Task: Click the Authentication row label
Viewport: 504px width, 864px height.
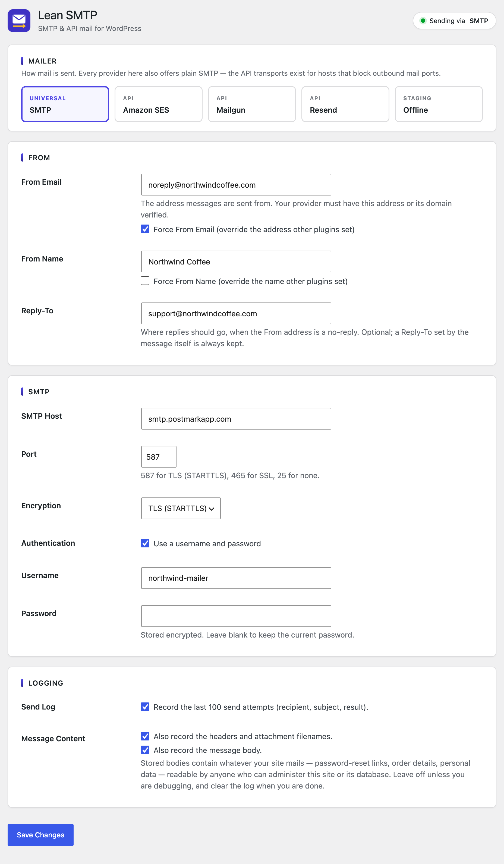Action: coord(48,543)
